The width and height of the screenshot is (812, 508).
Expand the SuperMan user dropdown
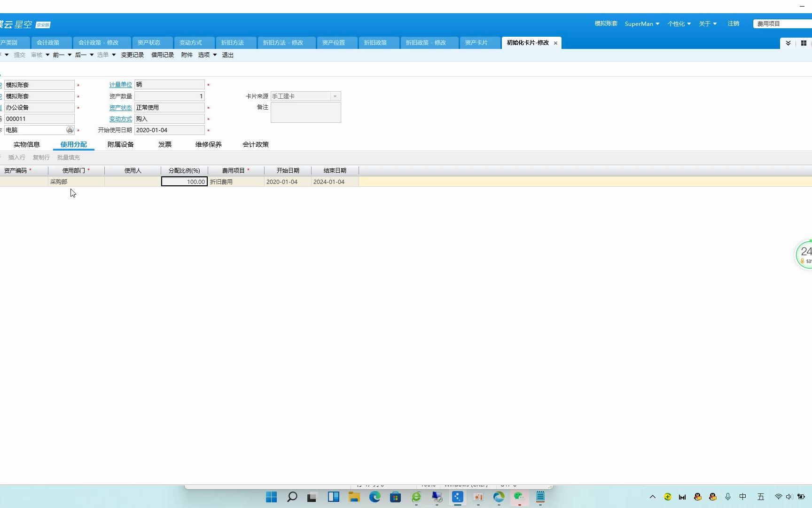point(642,24)
